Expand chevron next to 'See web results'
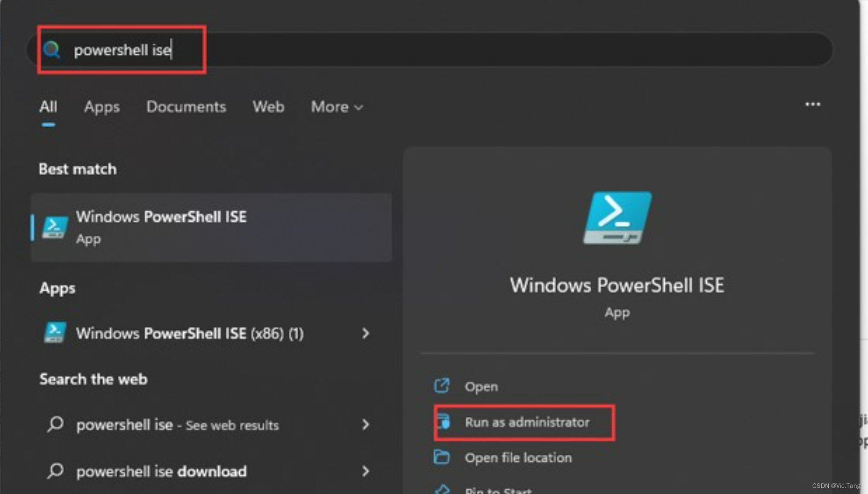 (x=366, y=425)
